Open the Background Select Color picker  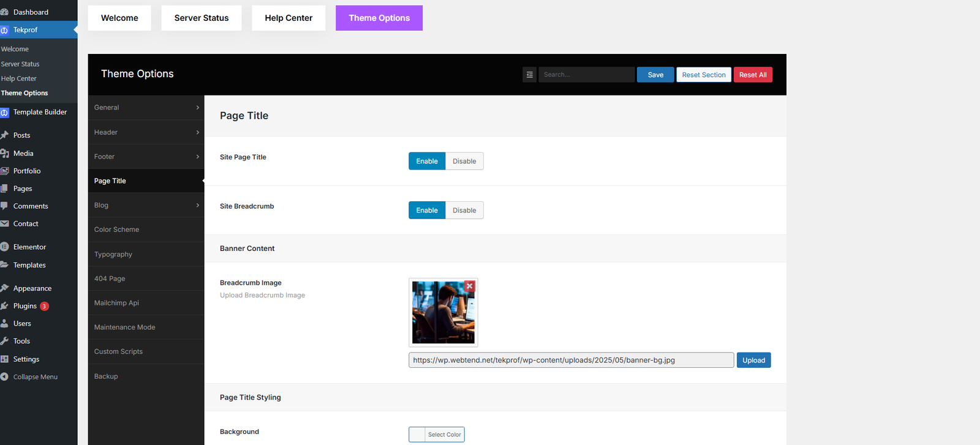coord(437,435)
